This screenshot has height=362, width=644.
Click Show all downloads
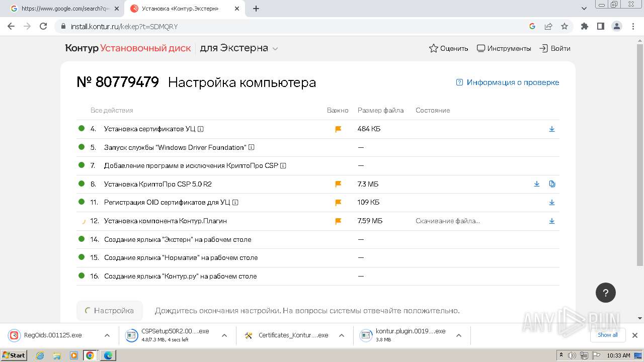coord(608,335)
